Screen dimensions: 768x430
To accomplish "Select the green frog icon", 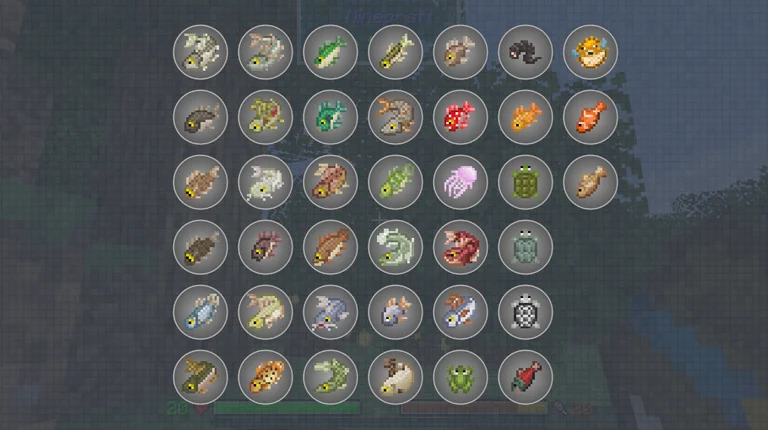I will [460, 377].
